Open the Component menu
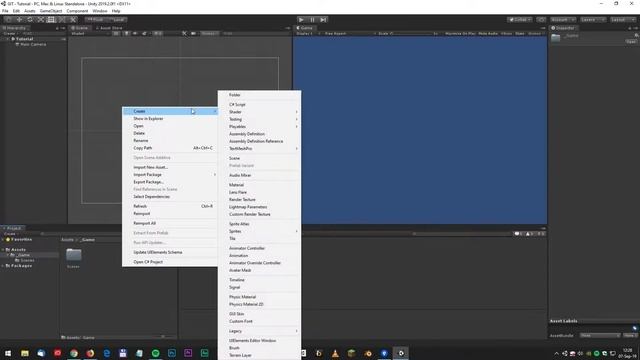640x360 pixels. [77, 11]
